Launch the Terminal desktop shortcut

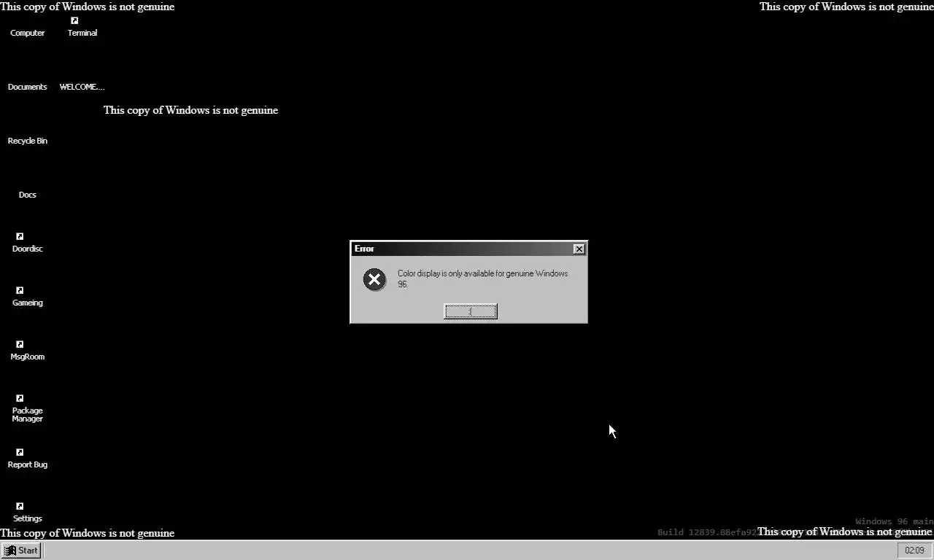point(82,26)
